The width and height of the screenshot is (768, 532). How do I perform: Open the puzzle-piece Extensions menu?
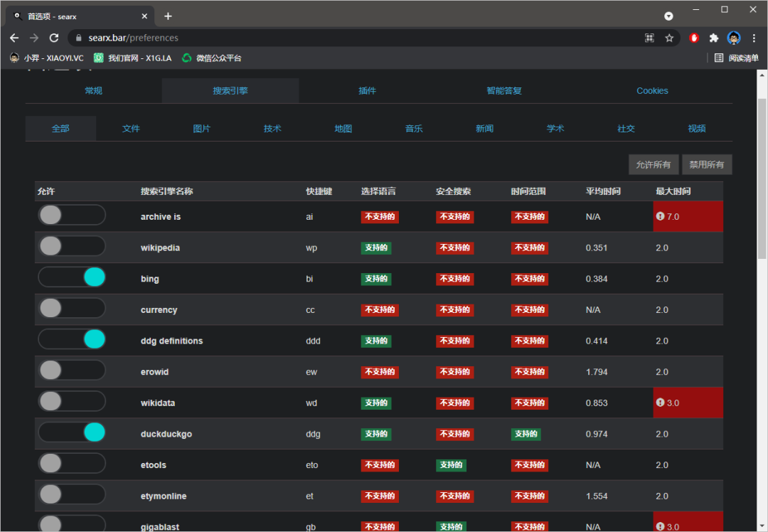[x=714, y=38]
